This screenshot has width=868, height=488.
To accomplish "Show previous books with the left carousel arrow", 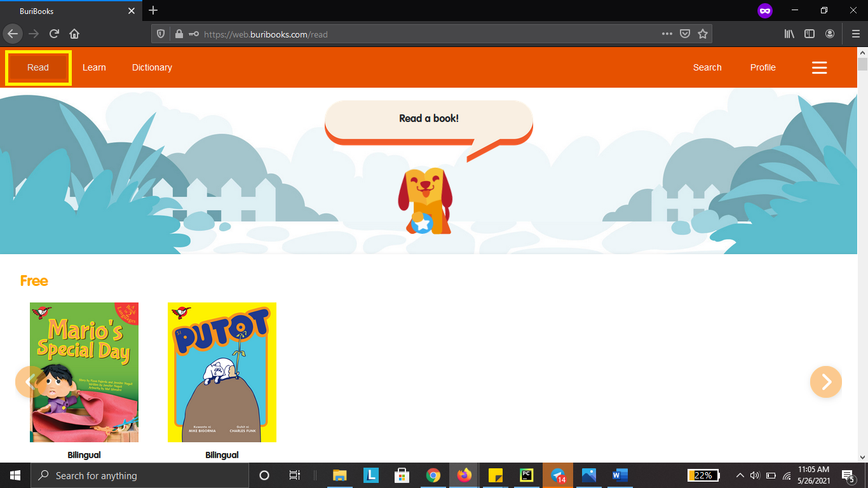I will (30, 381).
